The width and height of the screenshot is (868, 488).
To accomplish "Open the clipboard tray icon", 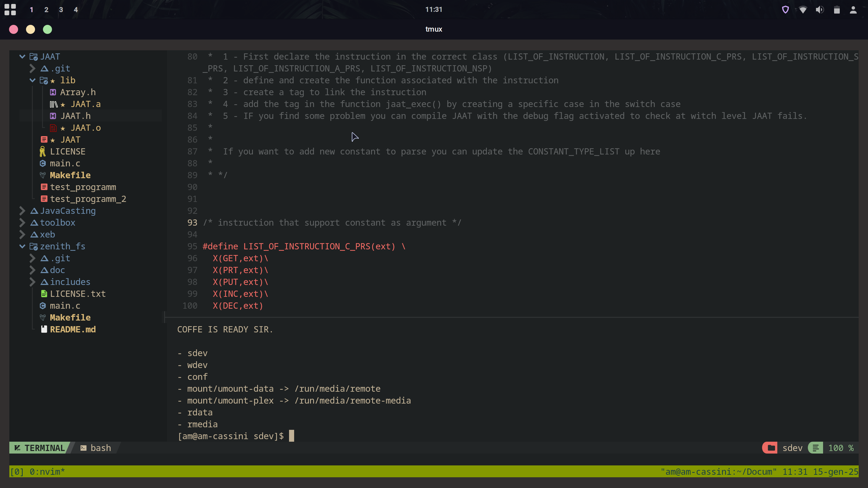I will [x=837, y=10].
